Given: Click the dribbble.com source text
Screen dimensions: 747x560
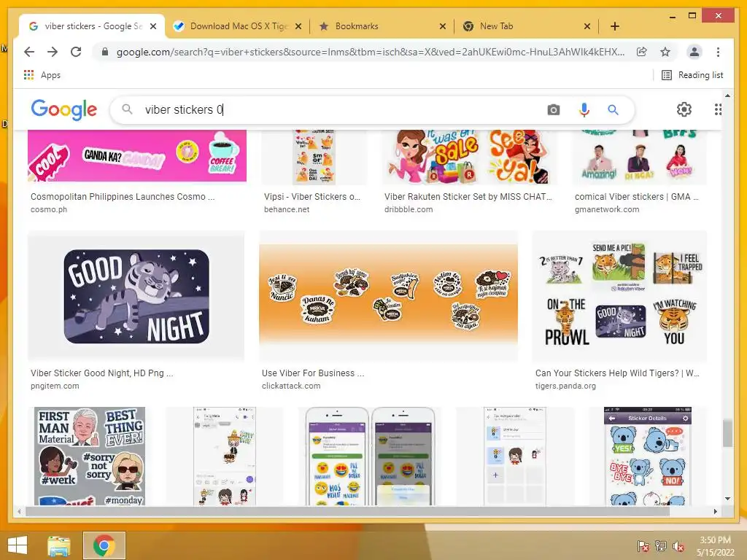Looking at the screenshot, I should pos(409,209).
